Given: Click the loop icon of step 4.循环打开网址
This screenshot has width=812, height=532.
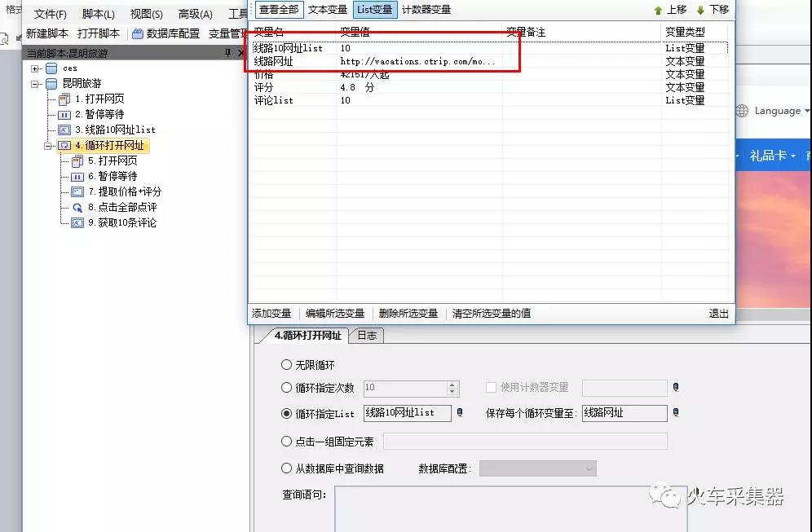Looking at the screenshot, I should coord(64,146).
